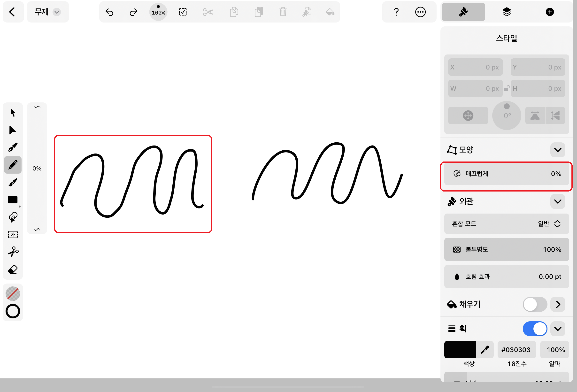Click the Undo arrow
Screen dimensions: 577x392
[x=109, y=12]
